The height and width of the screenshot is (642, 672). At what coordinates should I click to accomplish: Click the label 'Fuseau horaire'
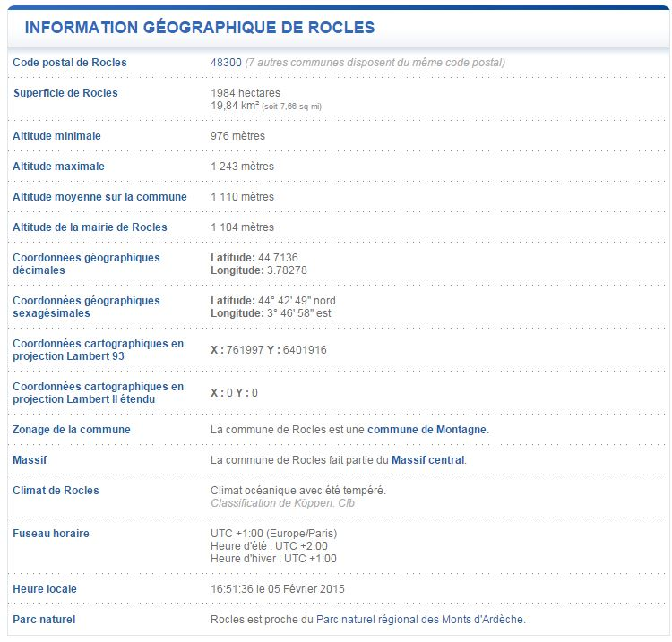pos(51,534)
